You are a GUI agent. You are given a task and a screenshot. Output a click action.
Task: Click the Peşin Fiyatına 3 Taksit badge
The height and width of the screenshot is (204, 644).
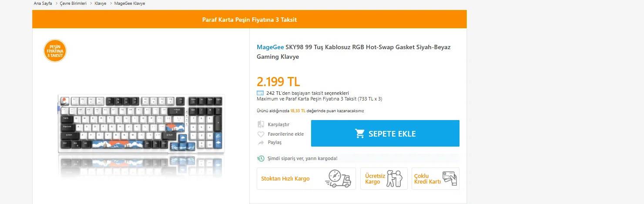55,51
